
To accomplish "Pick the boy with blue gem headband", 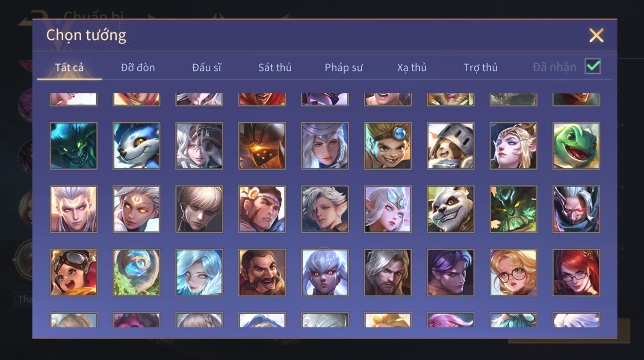I will (387, 146).
